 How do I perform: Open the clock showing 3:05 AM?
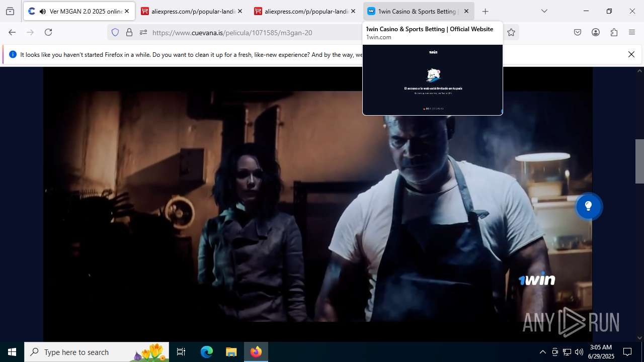(601, 352)
